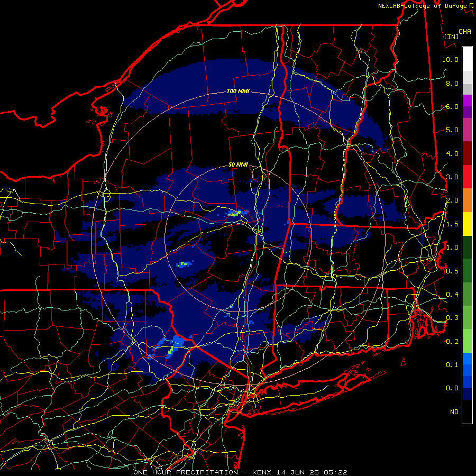The height and width of the screenshot is (476, 476).
Task: Click the 1.0 legend value
Action: pos(452,248)
